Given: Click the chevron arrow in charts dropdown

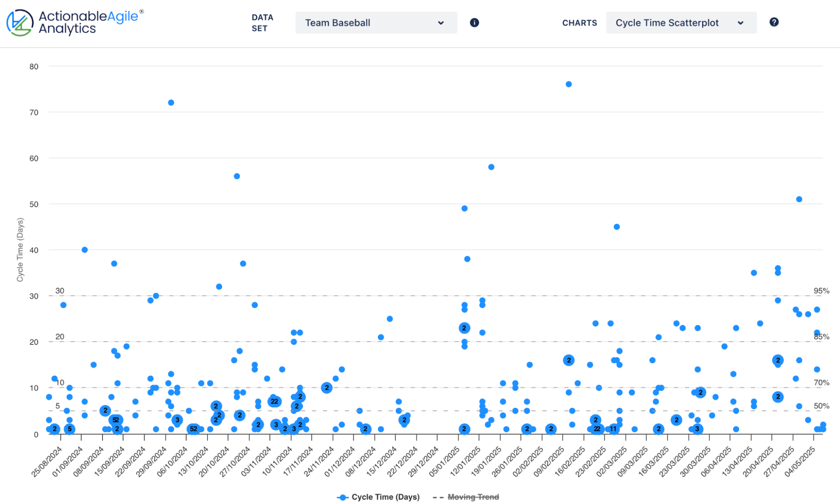Looking at the screenshot, I should pyautogui.click(x=741, y=23).
